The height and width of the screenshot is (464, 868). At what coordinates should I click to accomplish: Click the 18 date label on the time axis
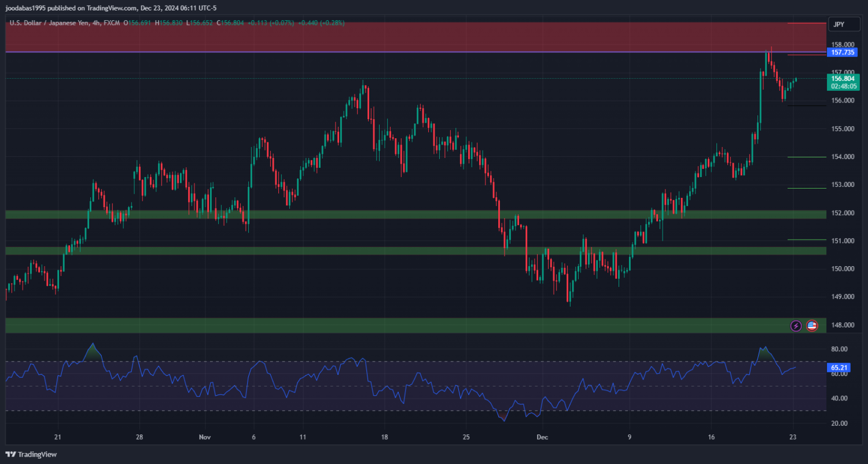pyautogui.click(x=384, y=437)
